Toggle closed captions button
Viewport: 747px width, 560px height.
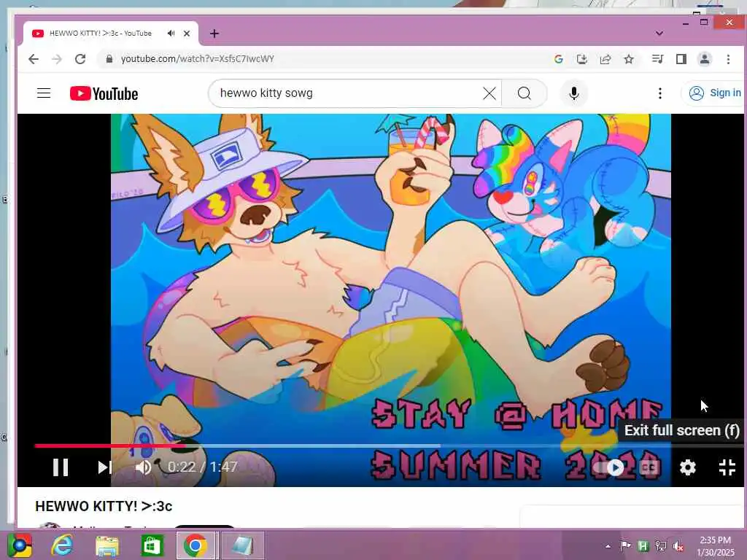[x=650, y=467]
